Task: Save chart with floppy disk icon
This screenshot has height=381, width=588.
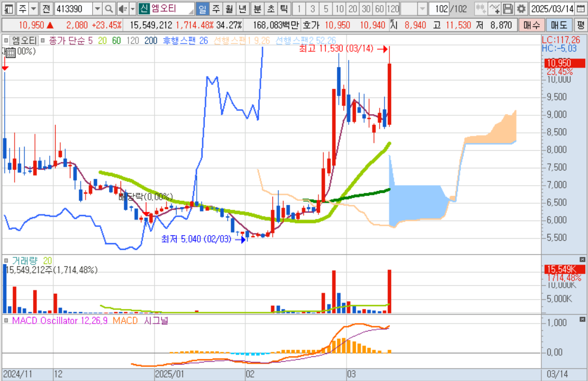Action: pos(508,8)
